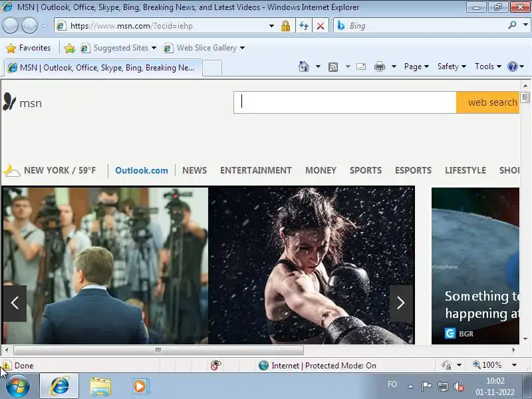The width and height of the screenshot is (532, 399).
Task: Open Windows Media Player from taskbar
Action: click(x=140, y=386)
